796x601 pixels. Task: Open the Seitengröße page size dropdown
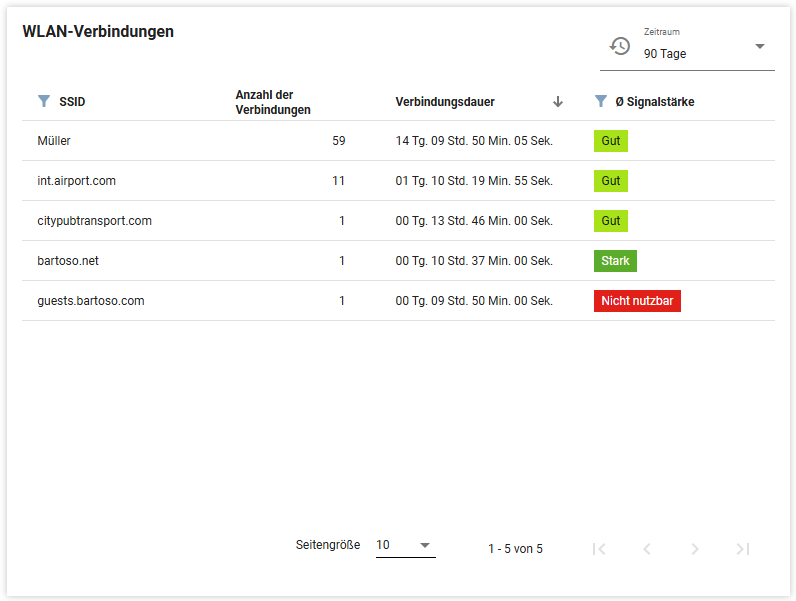point(405,545)
